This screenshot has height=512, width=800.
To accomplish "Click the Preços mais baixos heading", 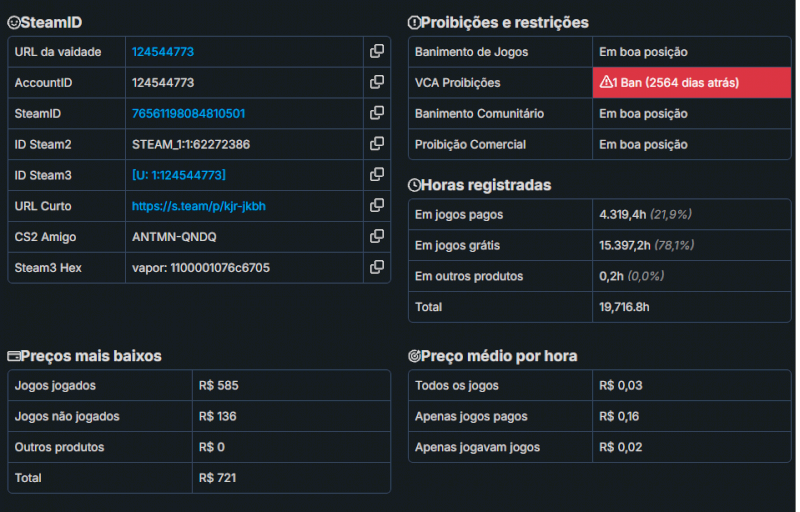I will point(91,356).
